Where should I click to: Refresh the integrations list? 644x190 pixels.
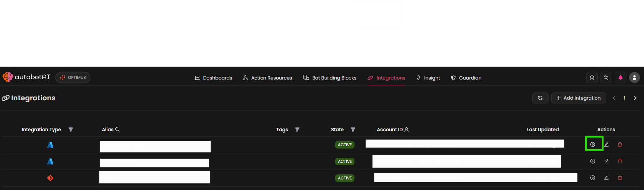540,98
